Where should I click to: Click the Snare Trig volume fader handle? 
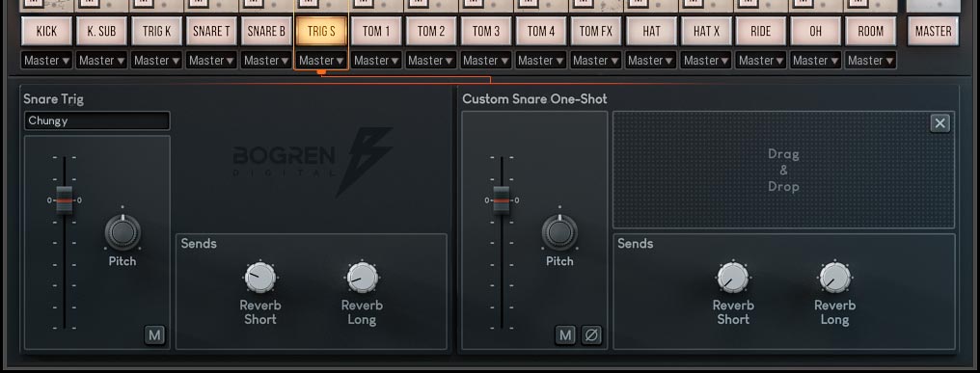(65, 200)
